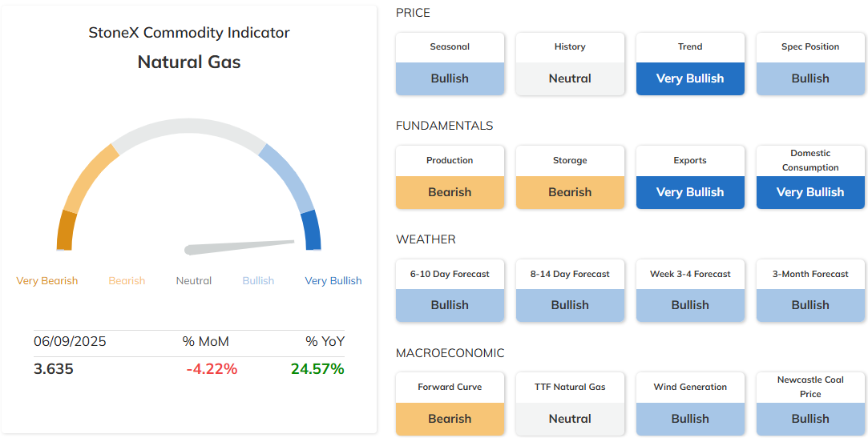Select the Week 3-4 Forecast card
The width and height of the screenshot is (868, 438).
coord(690,291)
